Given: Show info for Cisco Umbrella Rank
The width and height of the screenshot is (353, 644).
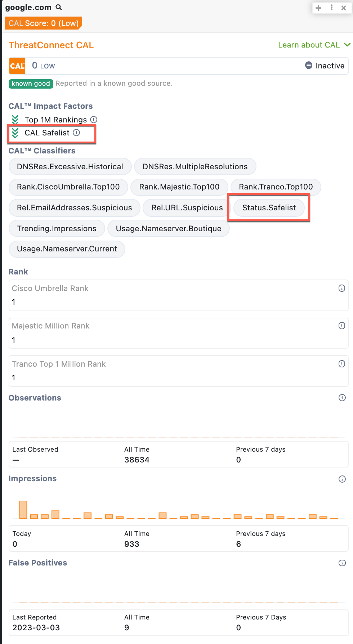Looking at the screenshot, I should [342, 288].
